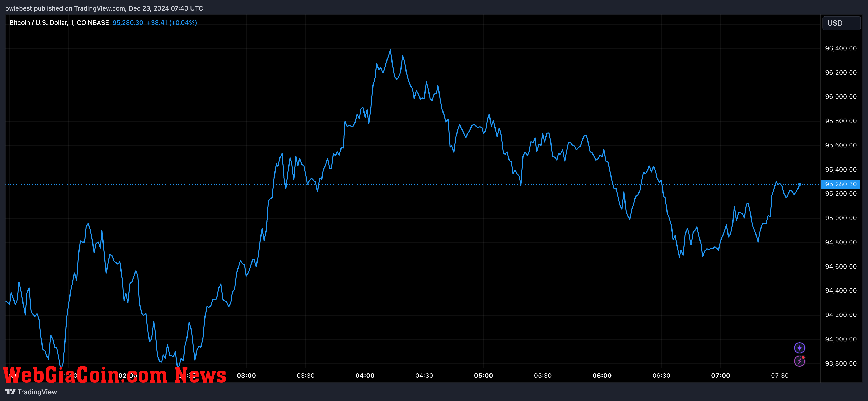Click the +38.41 (+0.04%) change value

coord(171,22)
